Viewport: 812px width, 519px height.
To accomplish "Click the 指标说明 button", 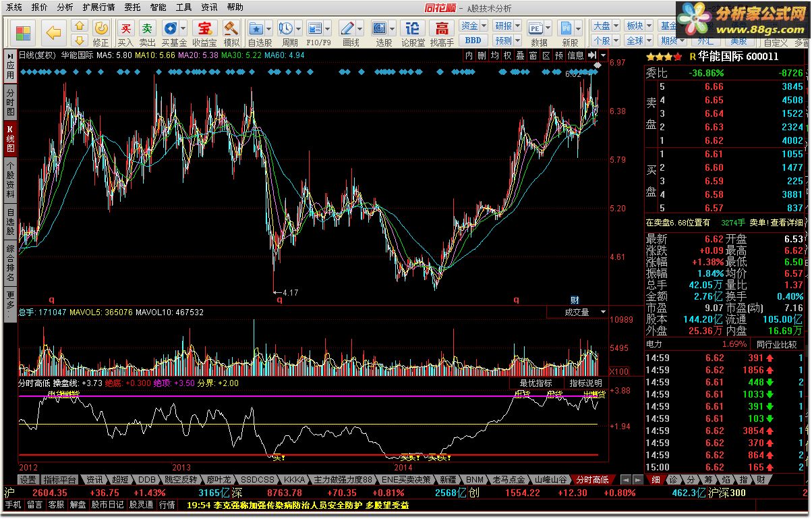I will click(x=585, y=383).
